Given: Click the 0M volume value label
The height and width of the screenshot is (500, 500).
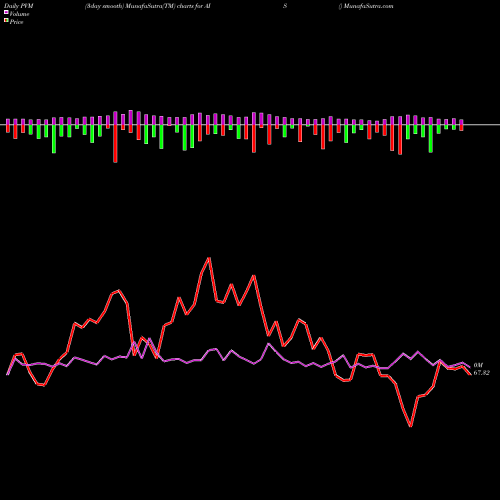Looking at the screenshot, I should (478, 365).
